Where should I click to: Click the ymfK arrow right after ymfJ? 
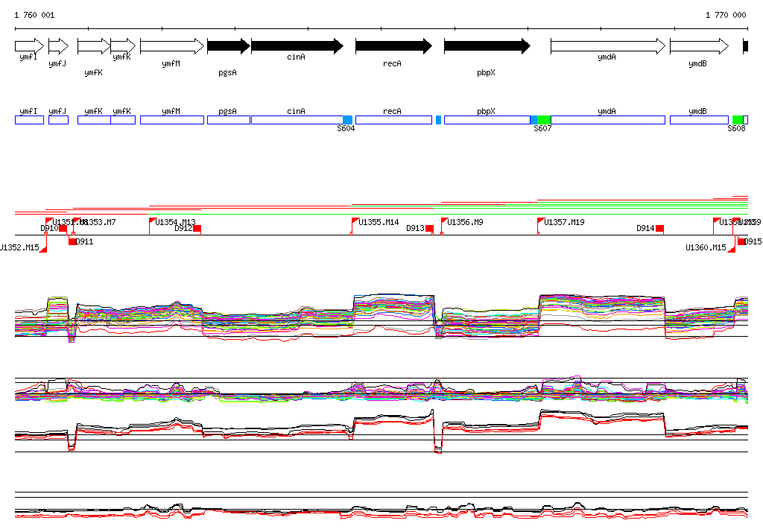(x=94, y=46)
